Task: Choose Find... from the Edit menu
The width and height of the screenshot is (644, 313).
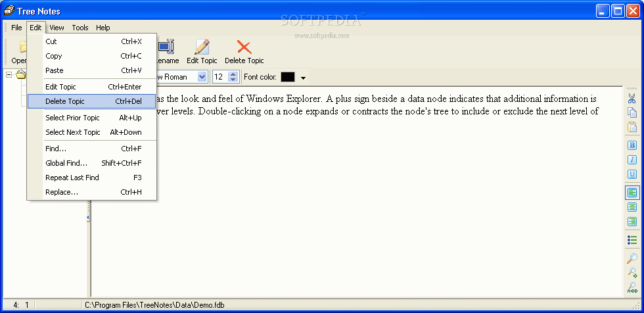Action: pos(91,149)
